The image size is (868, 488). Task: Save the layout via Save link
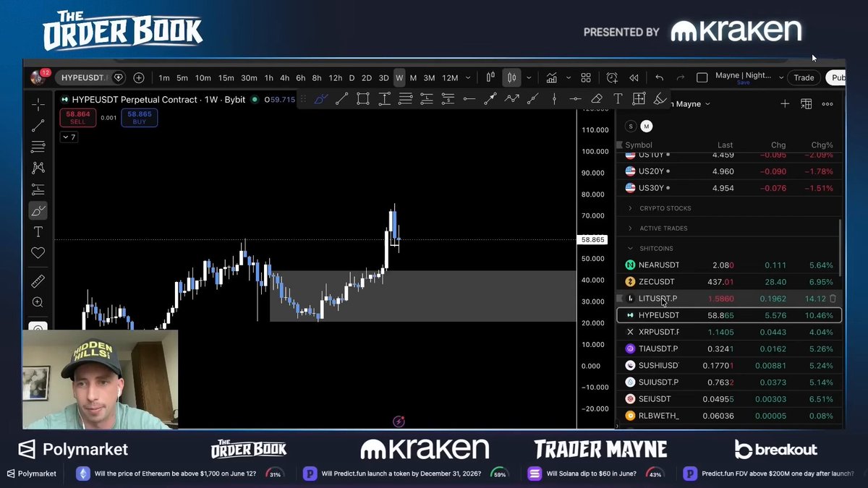pyautogui.click(x=743, y=83)
